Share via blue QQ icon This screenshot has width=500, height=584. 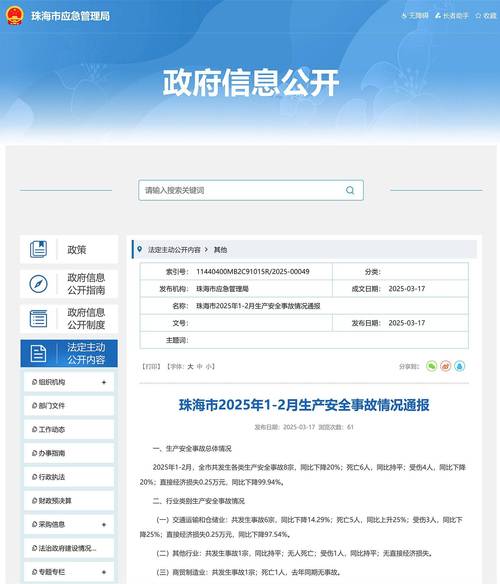point(460,366)
